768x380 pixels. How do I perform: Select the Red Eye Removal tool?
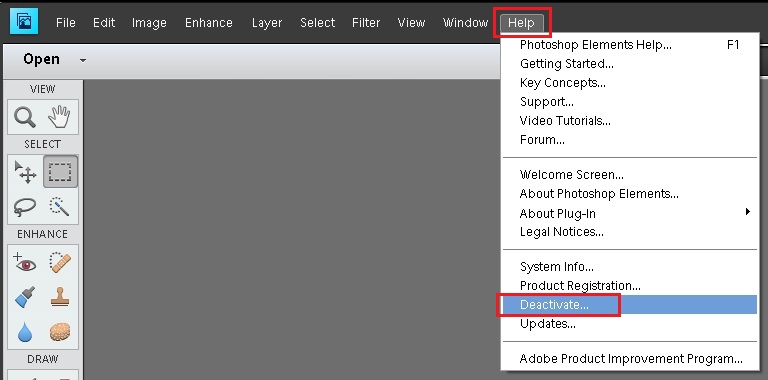tap(25, 262)
